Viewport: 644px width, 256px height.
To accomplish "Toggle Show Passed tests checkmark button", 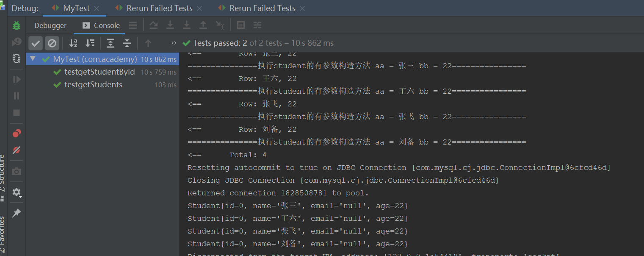I will click(x=36, y=43).
